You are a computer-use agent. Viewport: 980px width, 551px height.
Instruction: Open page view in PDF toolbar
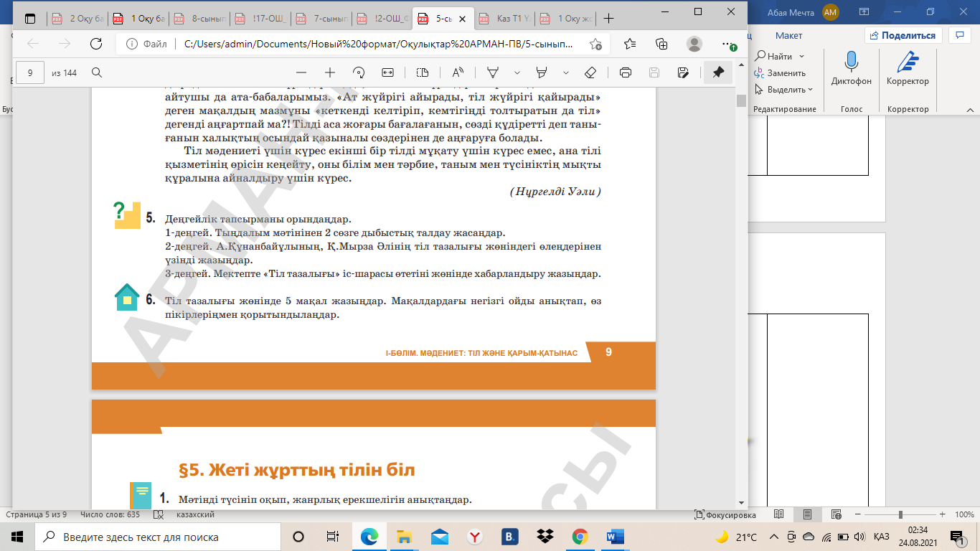point(423,72)
